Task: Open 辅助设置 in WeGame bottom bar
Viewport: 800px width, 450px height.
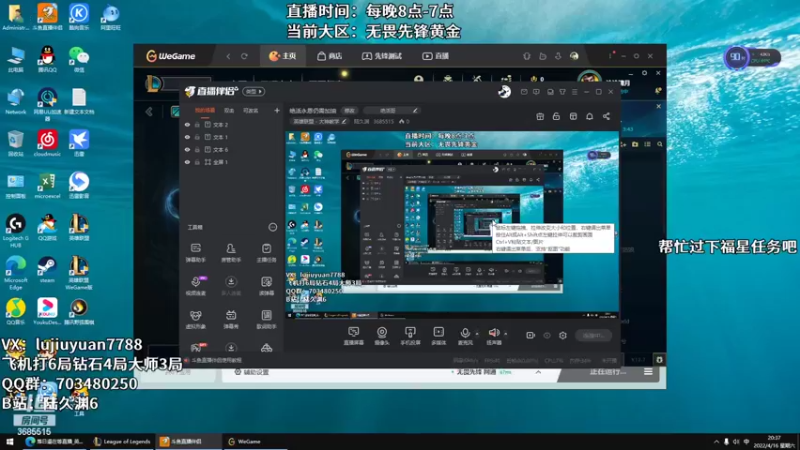Action: tap(251, 372)
